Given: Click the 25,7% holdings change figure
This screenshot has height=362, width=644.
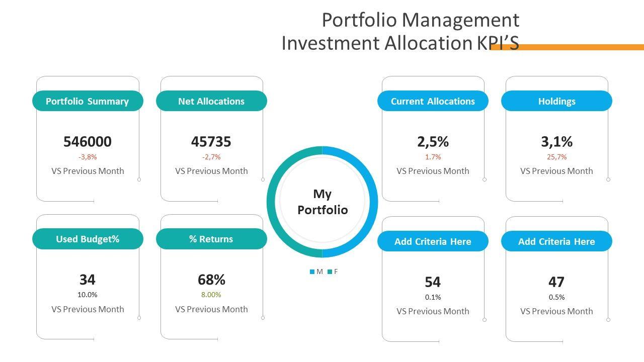Looking at the screenshot, I should coord(556,157).
